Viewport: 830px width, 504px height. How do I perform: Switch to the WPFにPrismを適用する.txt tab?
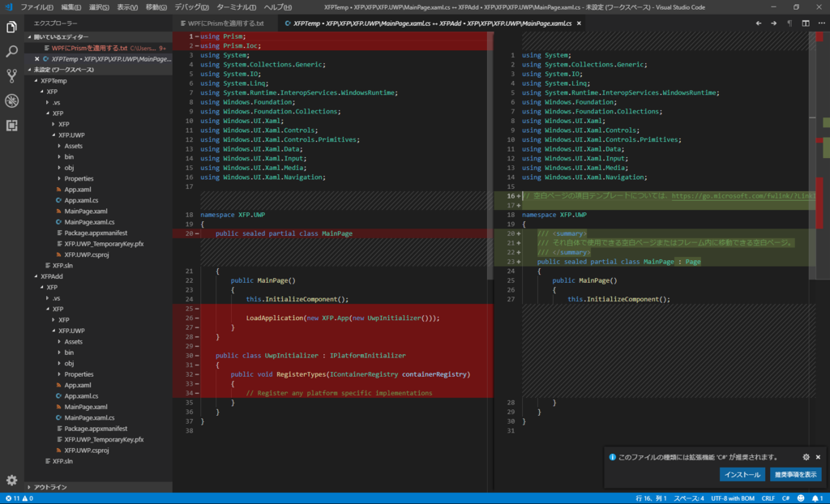220,23
